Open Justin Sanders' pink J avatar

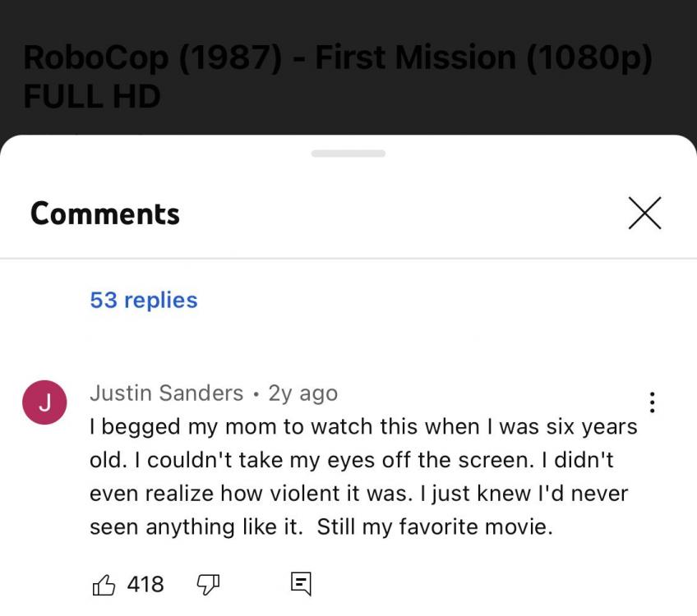(x=44, y=402)
